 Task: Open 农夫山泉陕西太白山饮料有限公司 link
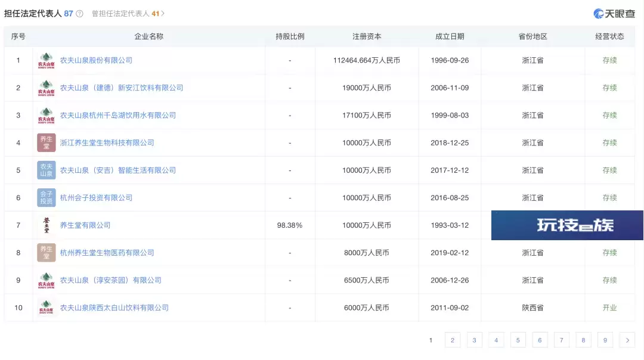pos(114,308)
